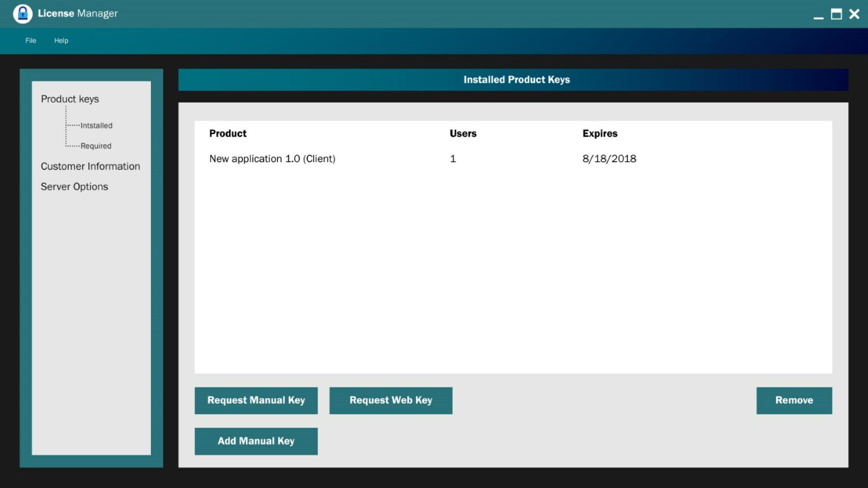Select the Installed branch under Product keys
The image size is (868, 488).
pos(97,125)
